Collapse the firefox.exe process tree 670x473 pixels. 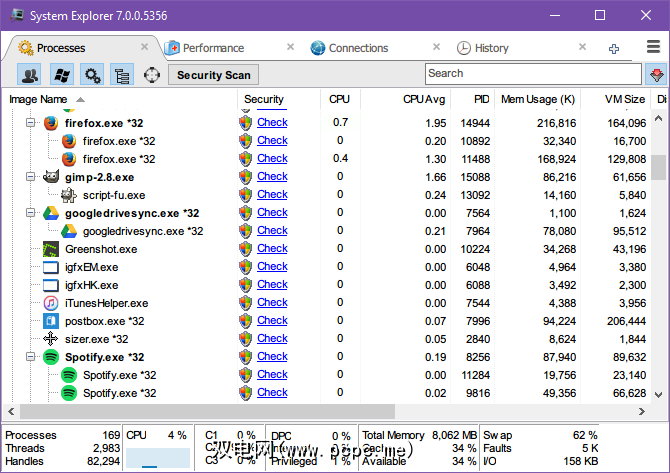(x=31, y=123)
